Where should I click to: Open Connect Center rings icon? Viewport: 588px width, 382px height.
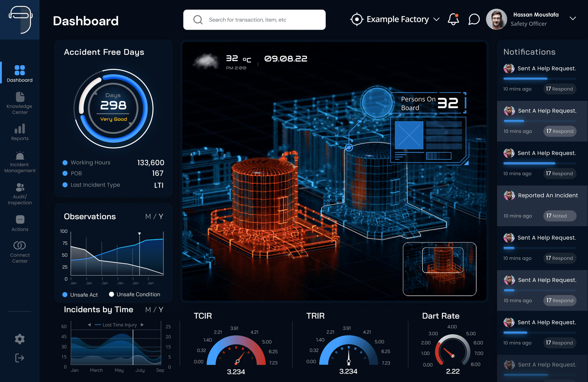[x=20, y=245]
